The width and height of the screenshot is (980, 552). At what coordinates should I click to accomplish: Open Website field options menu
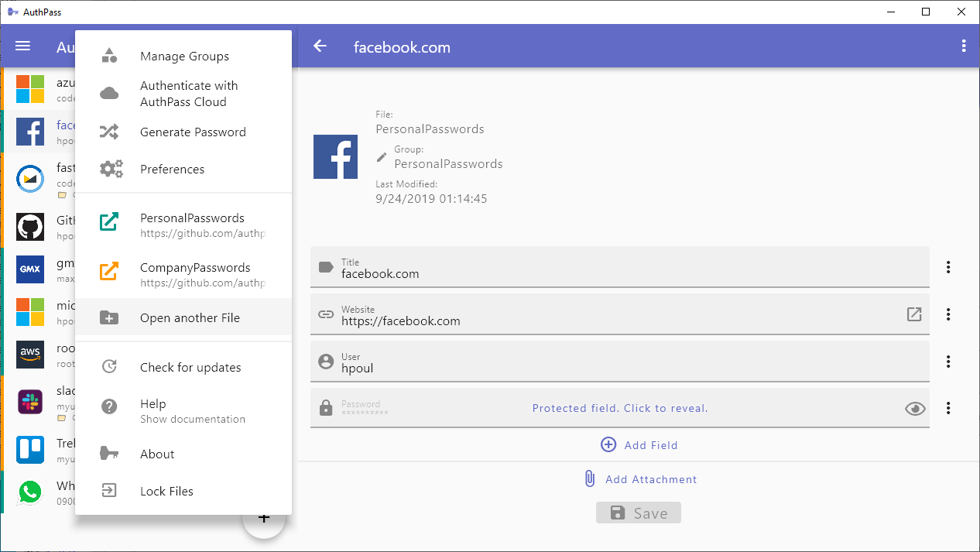pos(948,314)
